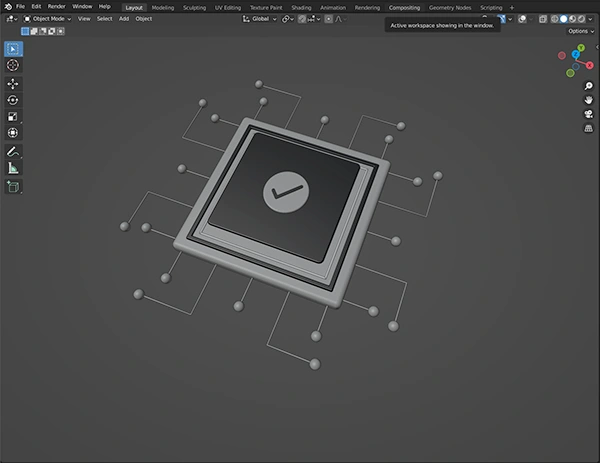Open the Object Mode dropdown
This screenshot has width=600, height=463.
[47, 19]
